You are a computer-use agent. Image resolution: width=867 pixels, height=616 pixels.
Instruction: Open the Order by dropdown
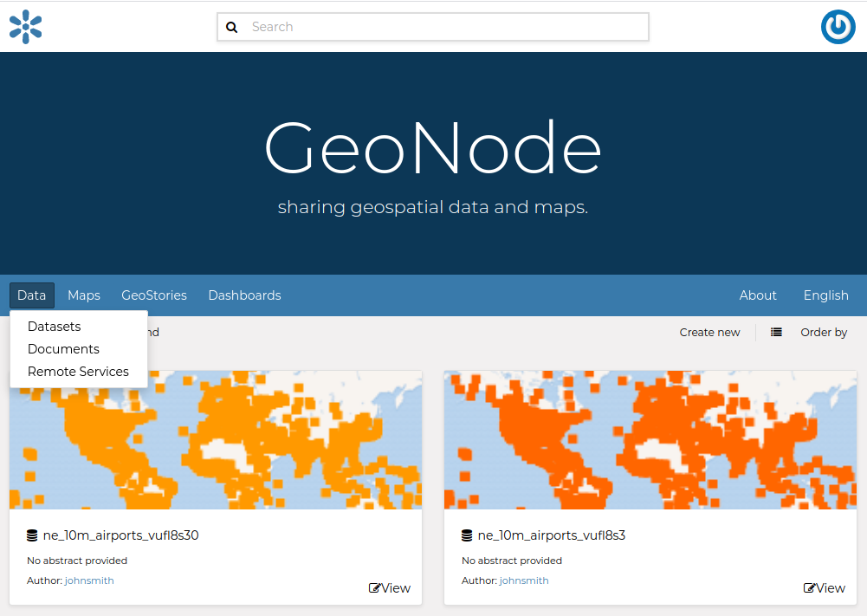click(824, 332)
